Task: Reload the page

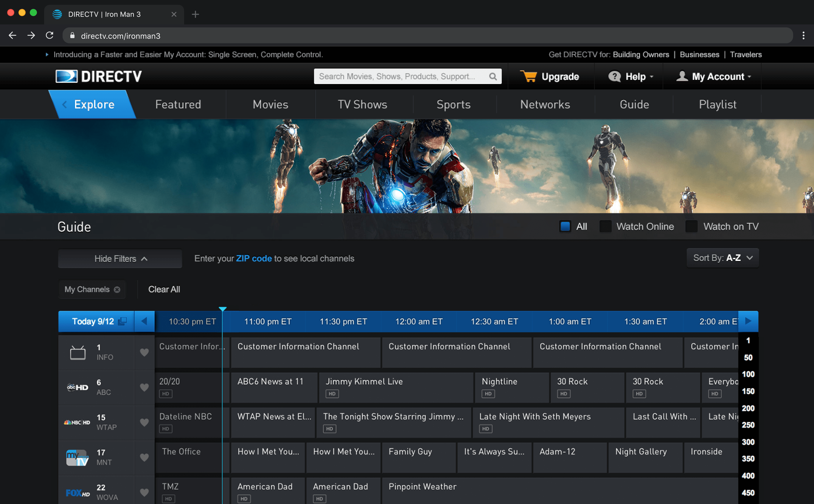Action: (x=50, y=35)
